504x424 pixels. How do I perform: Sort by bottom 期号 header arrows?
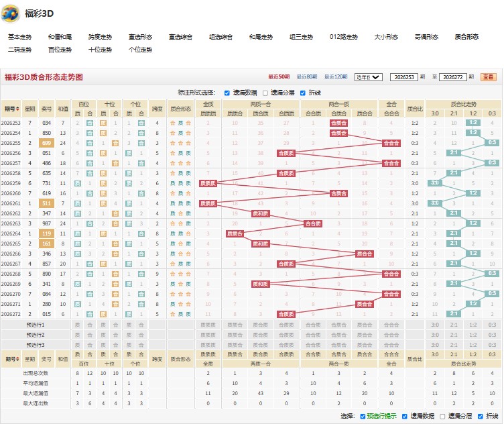pos(17,359)
